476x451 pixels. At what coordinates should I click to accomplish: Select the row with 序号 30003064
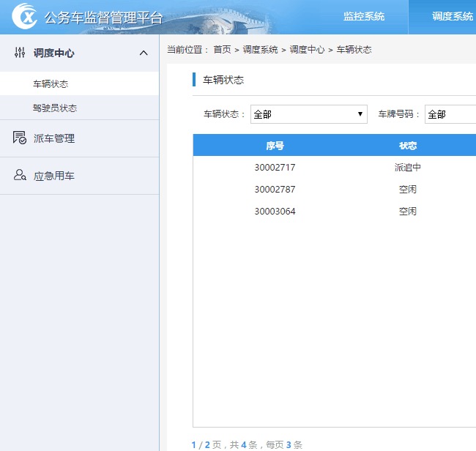275,212
